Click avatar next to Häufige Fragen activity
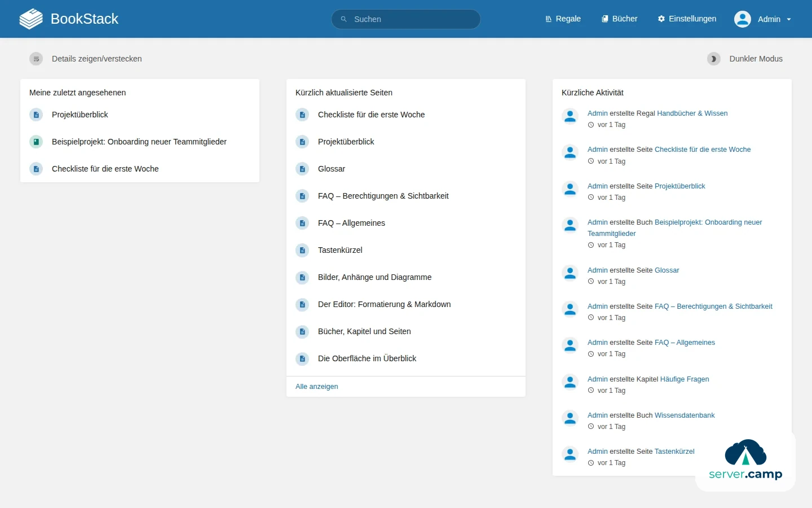This screenshot has height=508, width=812. [x=570, y=382]
